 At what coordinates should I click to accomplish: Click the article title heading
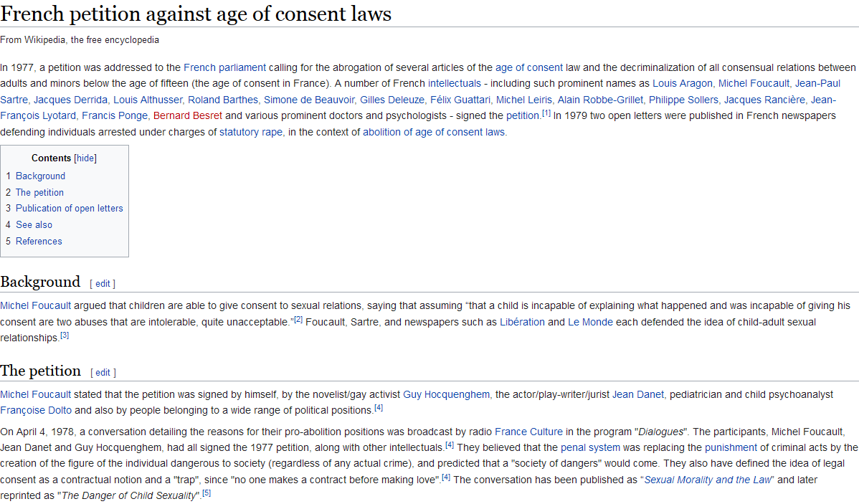click(196, 14)
